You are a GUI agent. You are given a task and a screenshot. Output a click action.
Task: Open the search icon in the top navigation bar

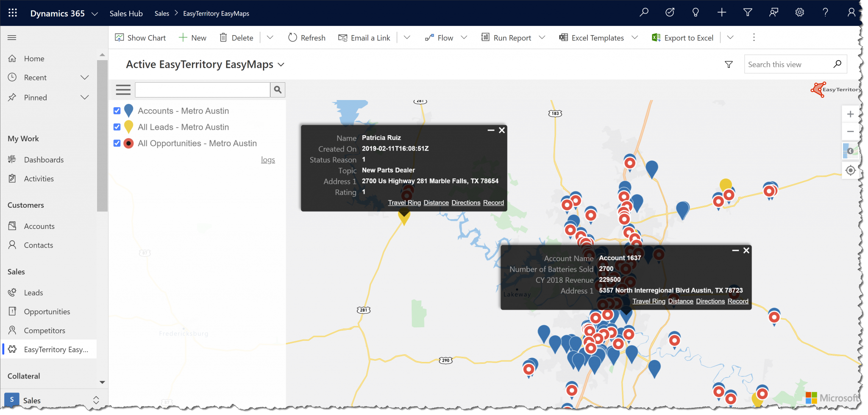pyautogui.click(x=644, y=12)
